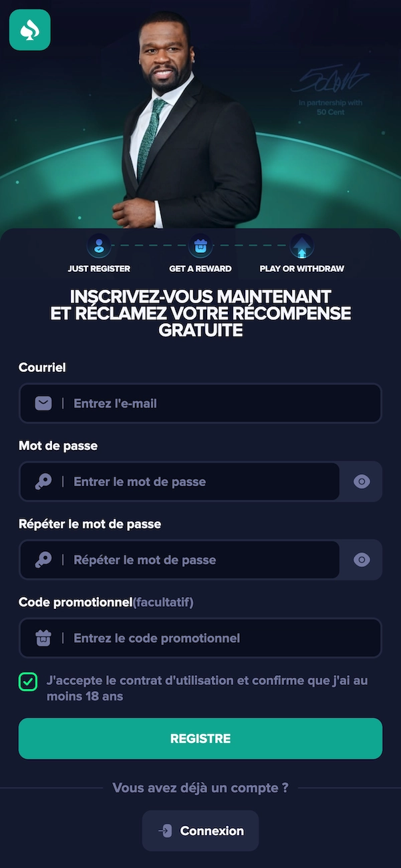The width and height of the screenshot is (401, 868).
Task: Click the gift icon in the promo code field
Action: (x=43, y=638)
